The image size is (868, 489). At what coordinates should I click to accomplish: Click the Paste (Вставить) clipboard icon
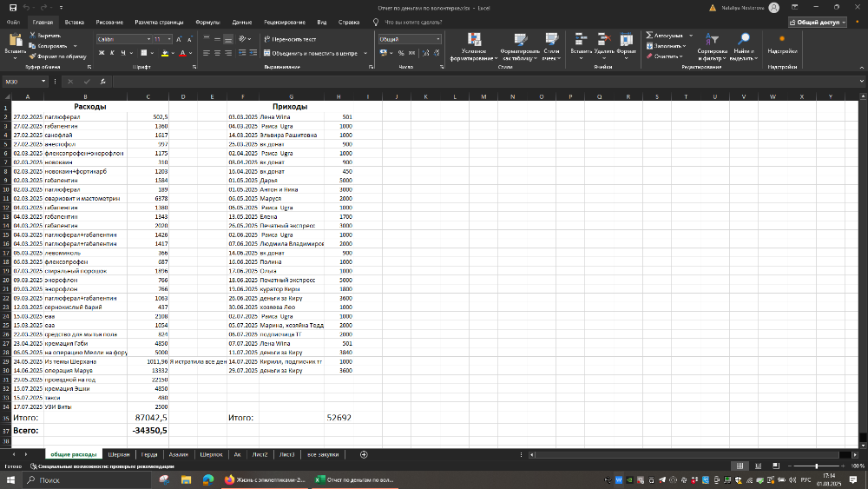pyautogui.click(x=15, y=40)
